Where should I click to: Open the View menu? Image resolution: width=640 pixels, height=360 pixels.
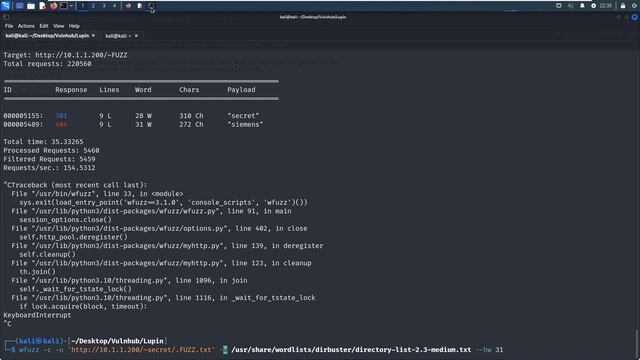coord(58,26)
